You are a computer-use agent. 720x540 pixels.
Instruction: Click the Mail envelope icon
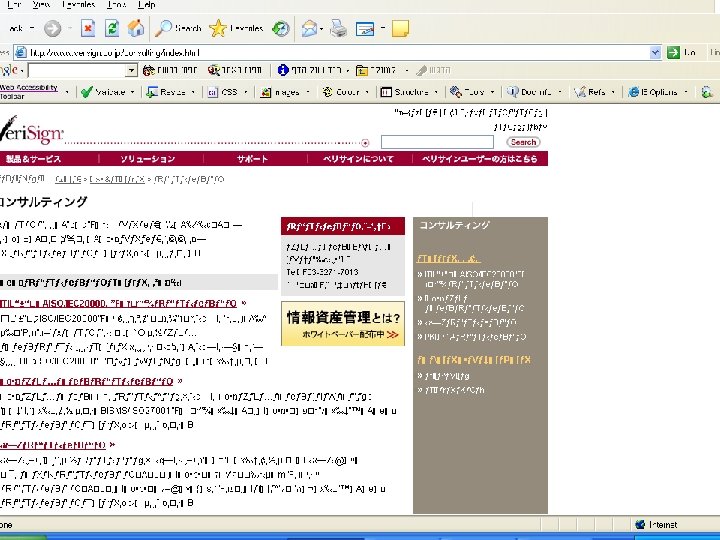(x=310, y=29)
